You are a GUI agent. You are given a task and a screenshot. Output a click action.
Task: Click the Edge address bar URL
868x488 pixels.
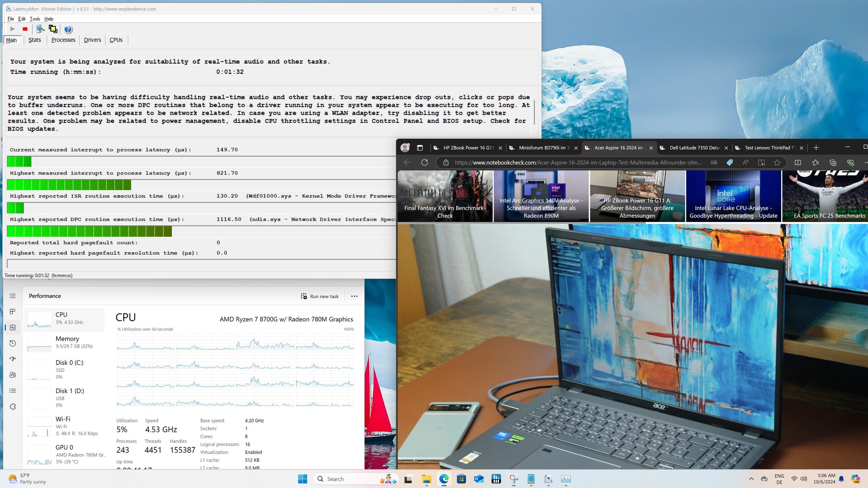pos(578,163)
